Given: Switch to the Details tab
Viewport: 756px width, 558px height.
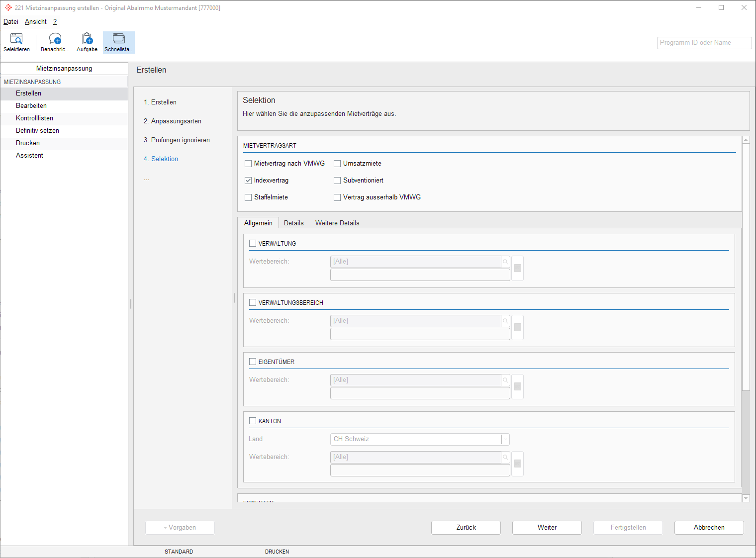Looking at the screenshot, I should (294, 223).
